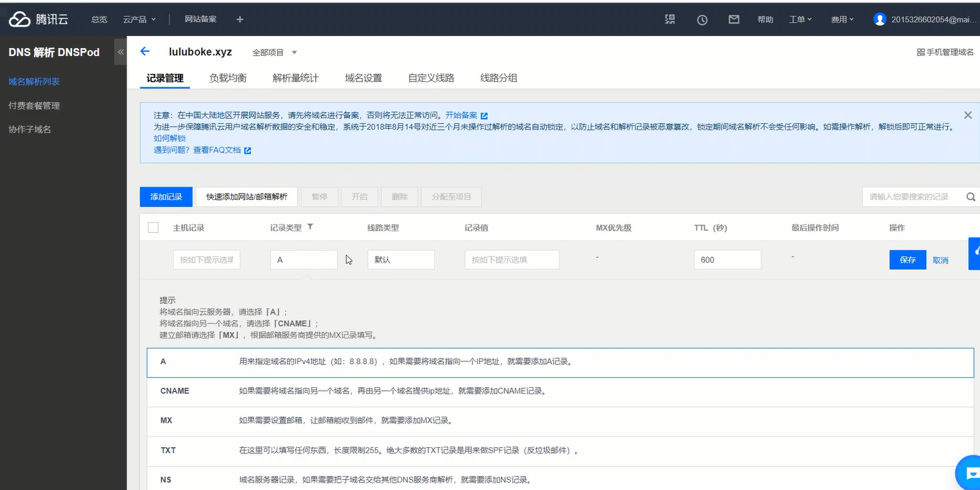
Task: Switch to 线路分组 tab
Action: pyautogui.click(x=499, y=78)
